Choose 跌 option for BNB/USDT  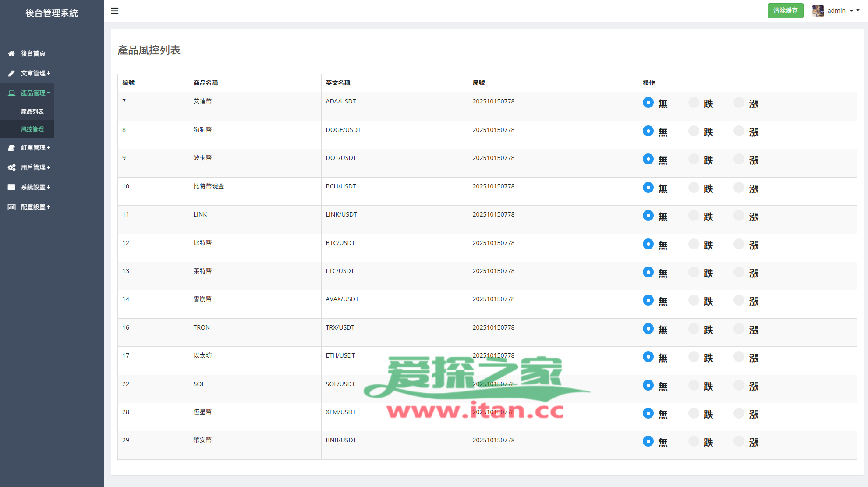[x=694, y=441]
